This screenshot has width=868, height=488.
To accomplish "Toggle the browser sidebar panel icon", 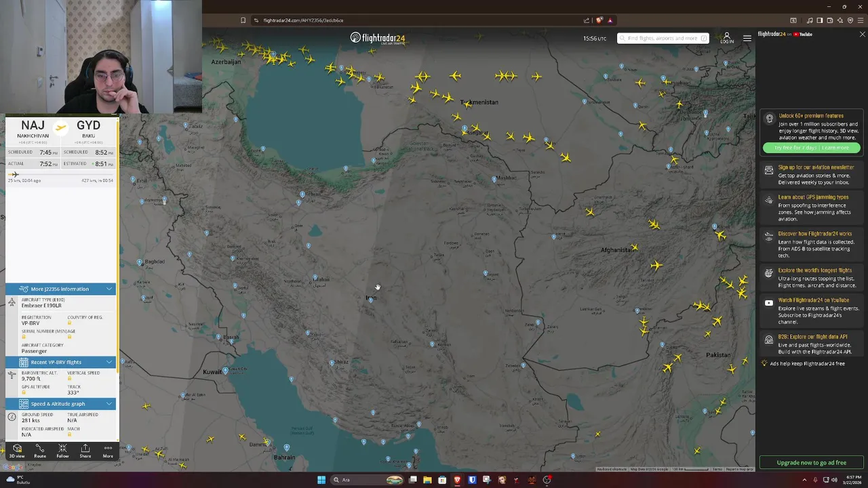I will (x=820, y=20).
